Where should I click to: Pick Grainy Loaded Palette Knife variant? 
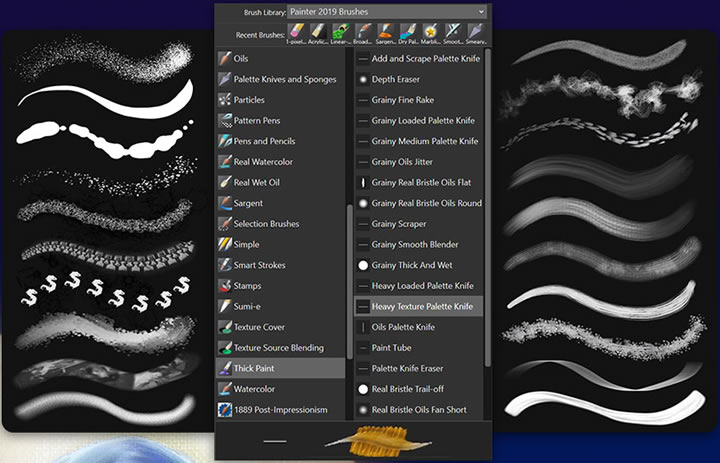click(419, 120)
